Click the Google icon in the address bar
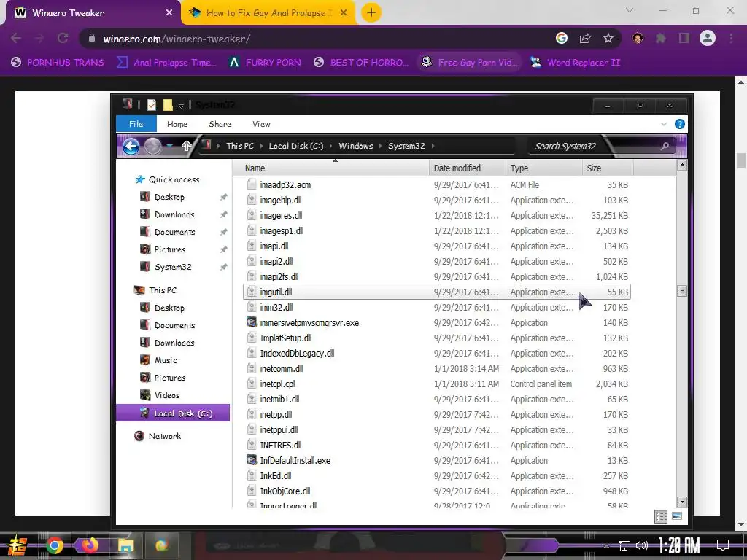This screenshot has height=560, width=747. pos(562,38)
